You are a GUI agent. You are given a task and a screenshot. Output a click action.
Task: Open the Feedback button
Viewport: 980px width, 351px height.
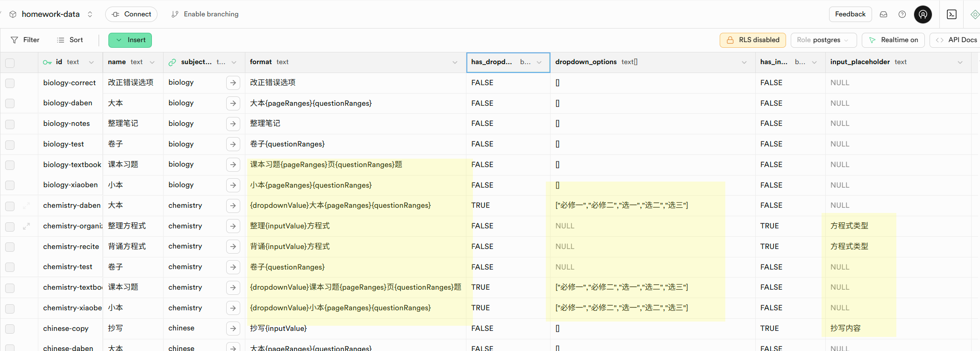coord(850,15)
